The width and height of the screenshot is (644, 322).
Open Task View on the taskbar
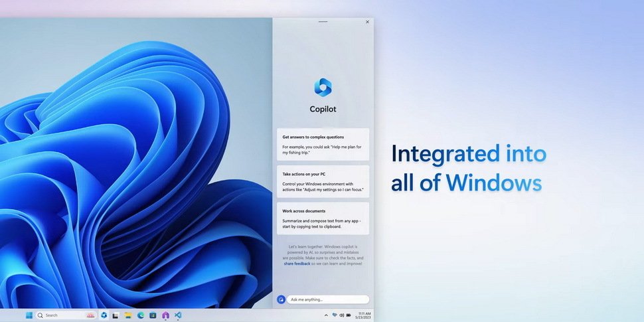point(116,315)
